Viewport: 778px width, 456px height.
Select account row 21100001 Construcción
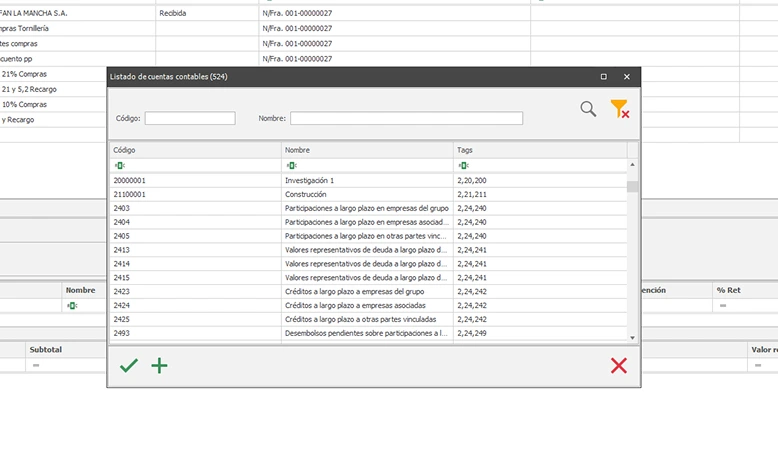(x=368, y=194)
